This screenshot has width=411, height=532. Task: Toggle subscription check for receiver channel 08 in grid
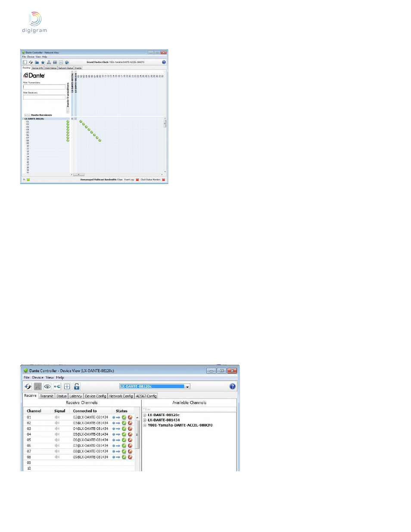100,140
